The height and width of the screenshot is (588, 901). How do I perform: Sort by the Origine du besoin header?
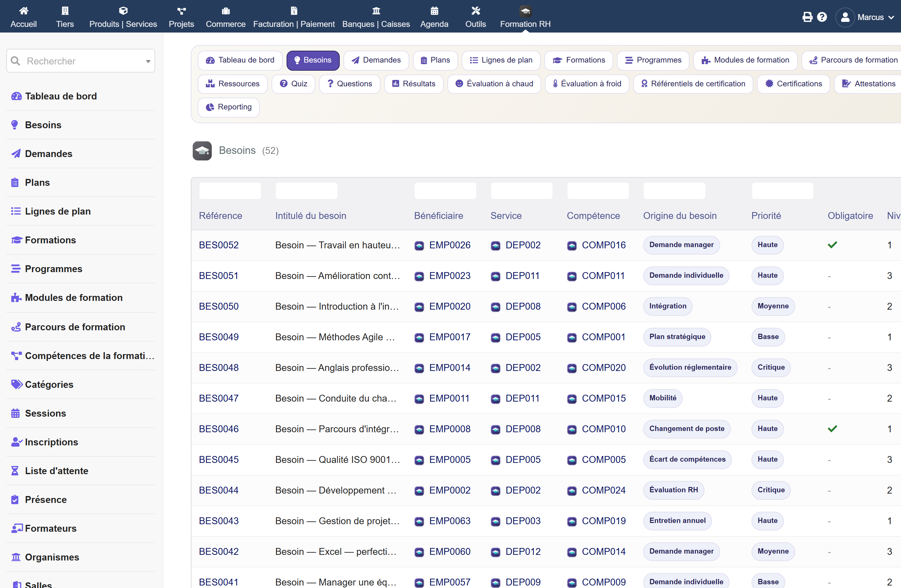pyautogui.click(x=680, y=216)
